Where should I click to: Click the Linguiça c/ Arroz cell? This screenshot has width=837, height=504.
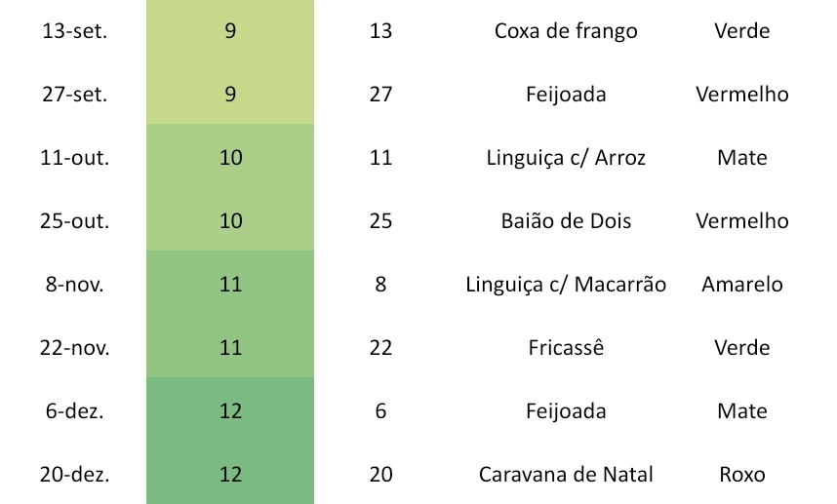click(x=566, y=157)
